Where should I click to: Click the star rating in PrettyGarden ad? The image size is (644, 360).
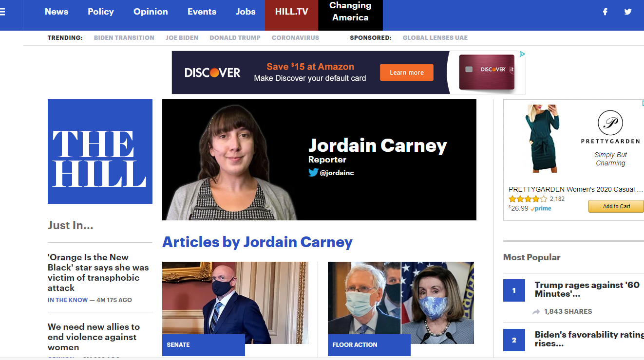(x=528, y=199)
